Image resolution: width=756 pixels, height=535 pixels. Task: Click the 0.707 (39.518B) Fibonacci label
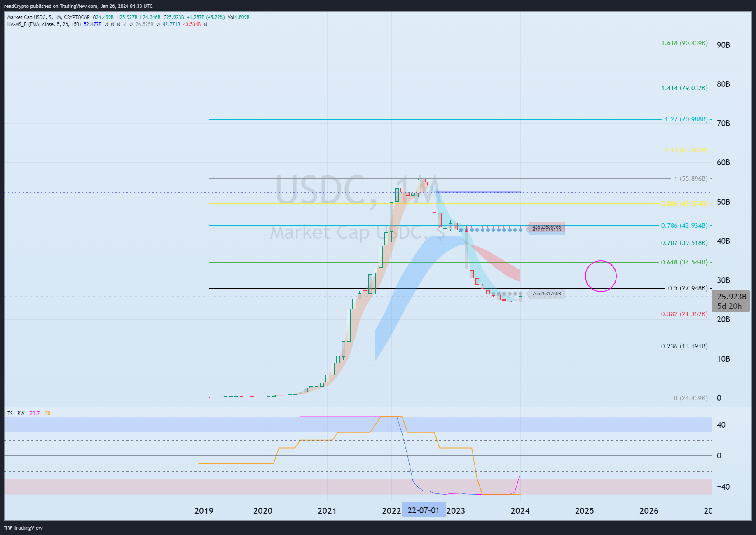[684, 243]
